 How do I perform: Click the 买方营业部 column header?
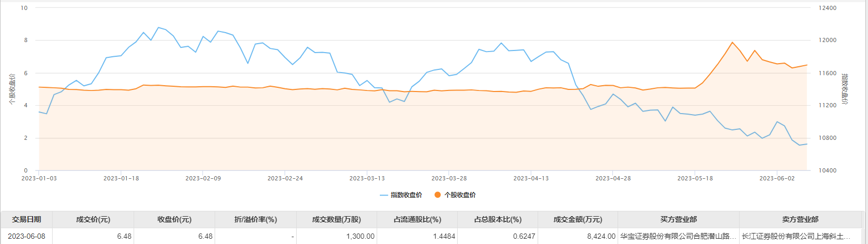pyautogui.click(x=679, y=220)
